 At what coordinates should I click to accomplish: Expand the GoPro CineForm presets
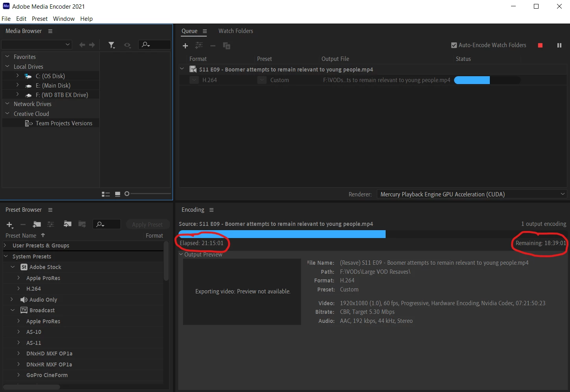click(x=18, y=375)
